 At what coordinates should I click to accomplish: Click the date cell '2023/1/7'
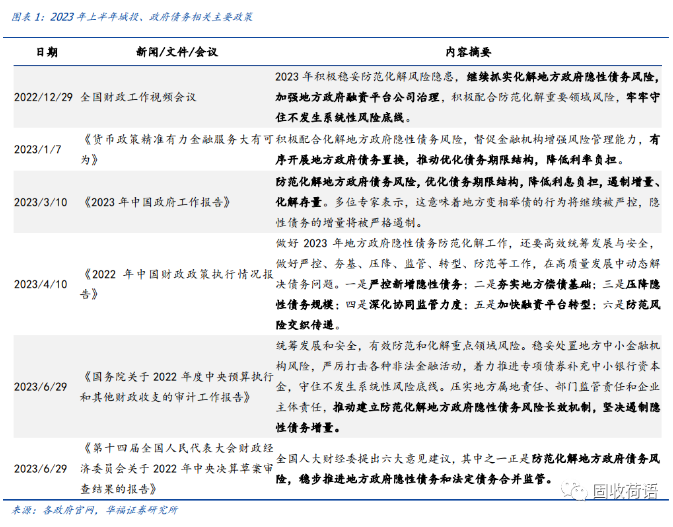coord(38,149)
